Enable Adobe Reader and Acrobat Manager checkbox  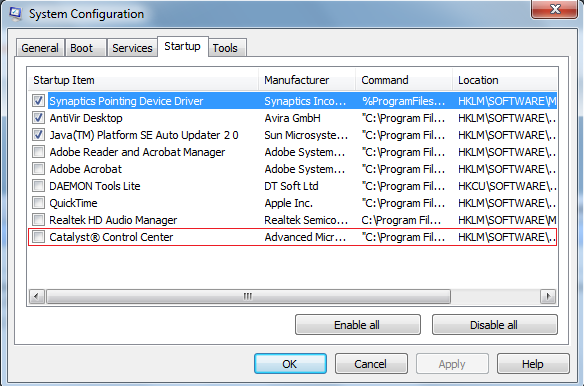(x=38, y=152)
